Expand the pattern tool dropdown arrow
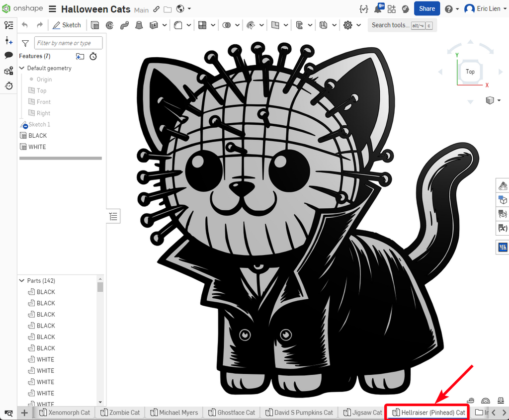Viewport: 509px width, 420px height. point(213,25)
